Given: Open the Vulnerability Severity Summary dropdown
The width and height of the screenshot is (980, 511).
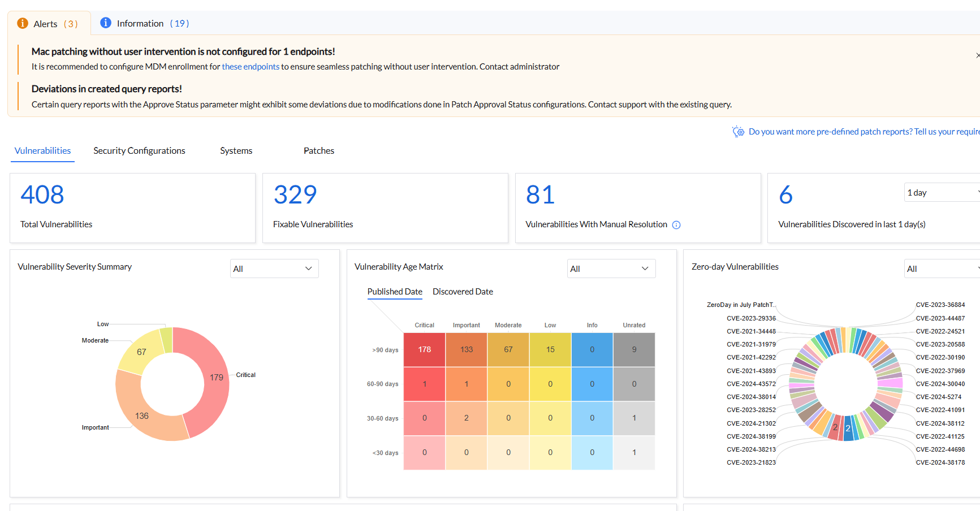Looking at the screenshot, I should [x=274, y=269].
